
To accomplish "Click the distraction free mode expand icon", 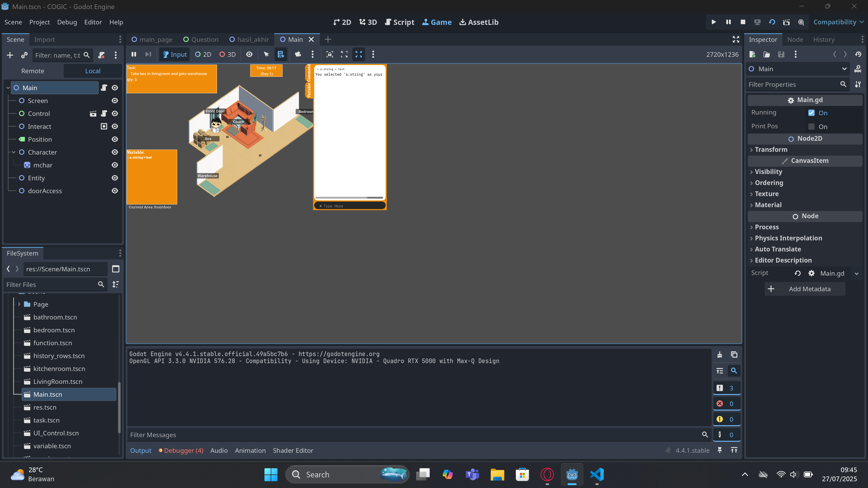I will pos(736,39).
